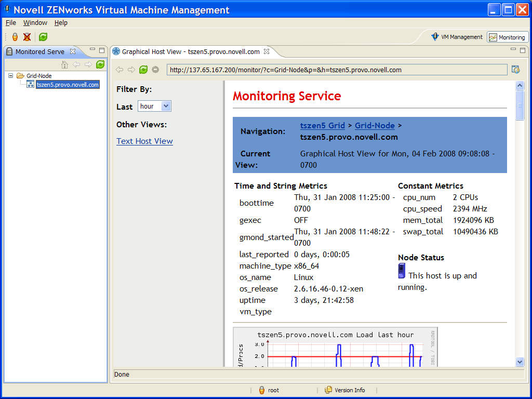
Task: Follow the tszen5 Grid navigation link
Action: point(322,126)
